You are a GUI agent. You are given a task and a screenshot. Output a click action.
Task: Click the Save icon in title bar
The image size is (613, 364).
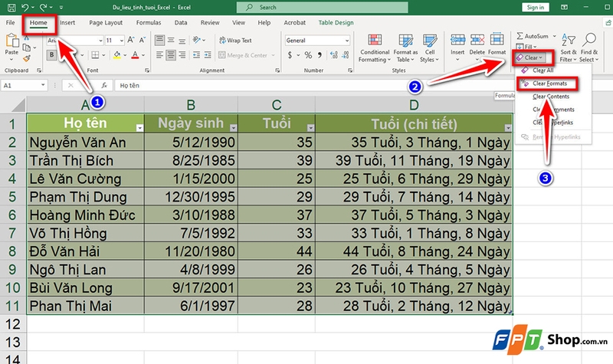click(x=11, y=7)
